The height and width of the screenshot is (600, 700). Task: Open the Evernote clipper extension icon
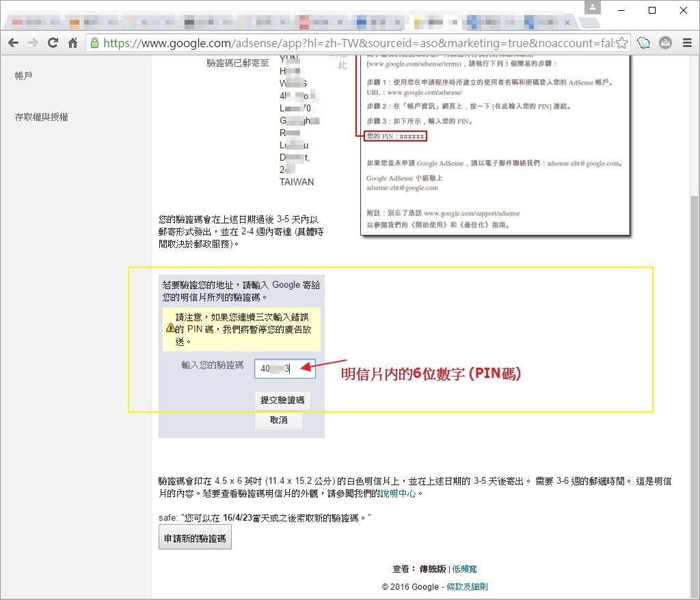(x=643, y=43)
